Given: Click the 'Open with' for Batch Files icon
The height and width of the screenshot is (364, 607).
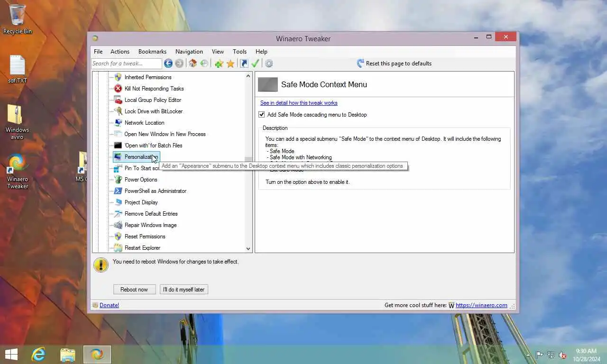Looking at the screenshot, I should (x=118, y=146).
